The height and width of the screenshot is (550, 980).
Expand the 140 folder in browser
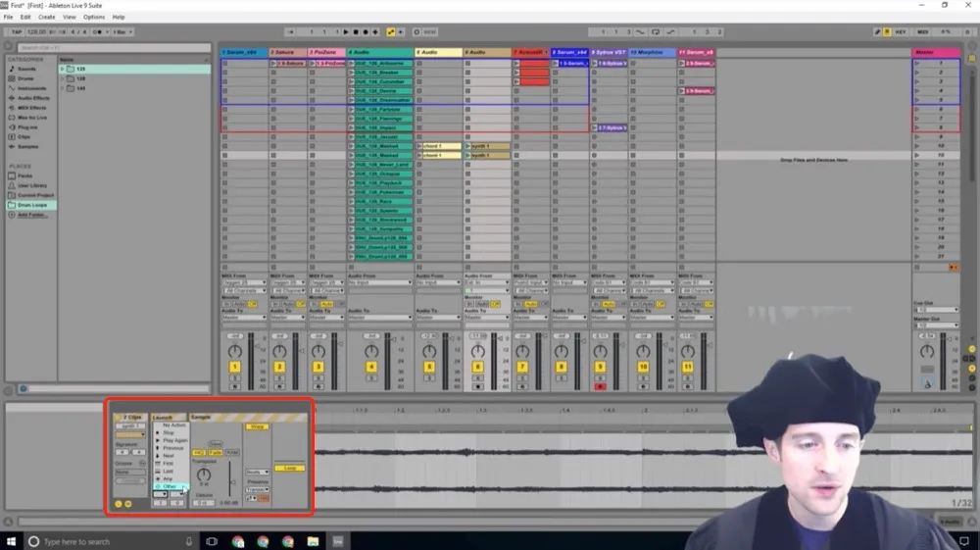coord(63,88)
